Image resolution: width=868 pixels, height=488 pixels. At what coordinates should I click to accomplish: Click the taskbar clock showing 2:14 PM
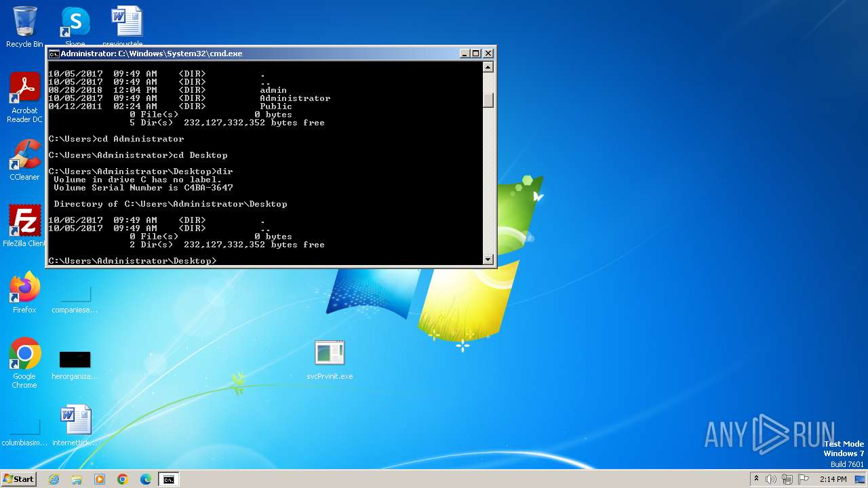tap(833, 479)
